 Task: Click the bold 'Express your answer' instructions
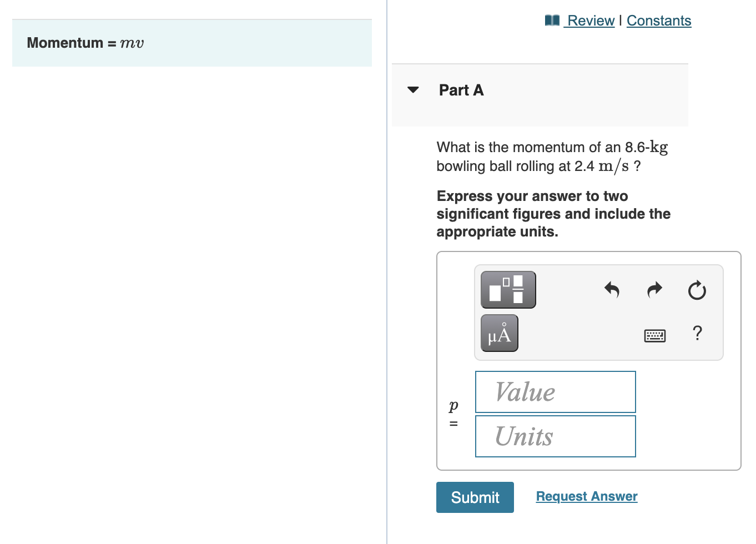[x=553, y=214]
